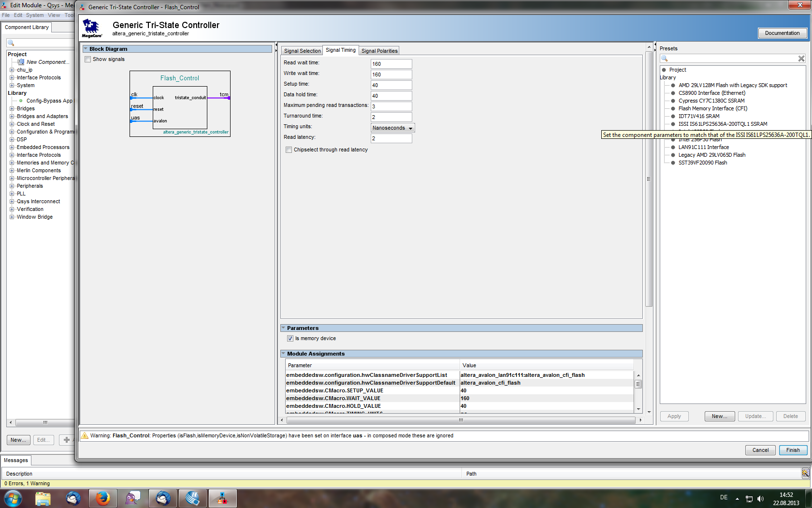Select the Messages tab
Screen dimensions: 812x508
coord(16,460)
